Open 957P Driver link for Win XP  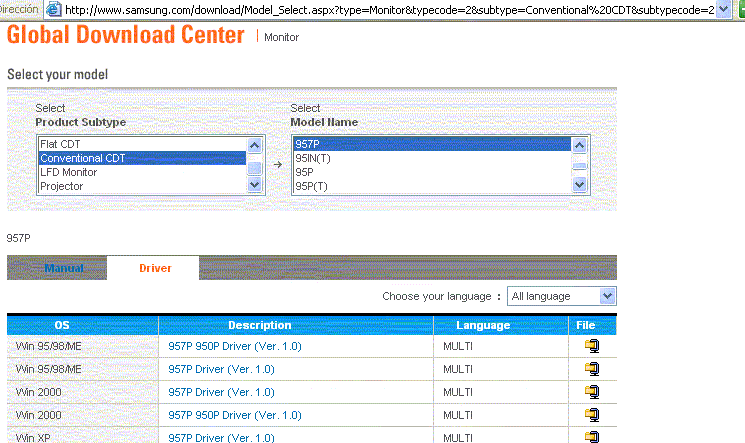click(221, 437)
